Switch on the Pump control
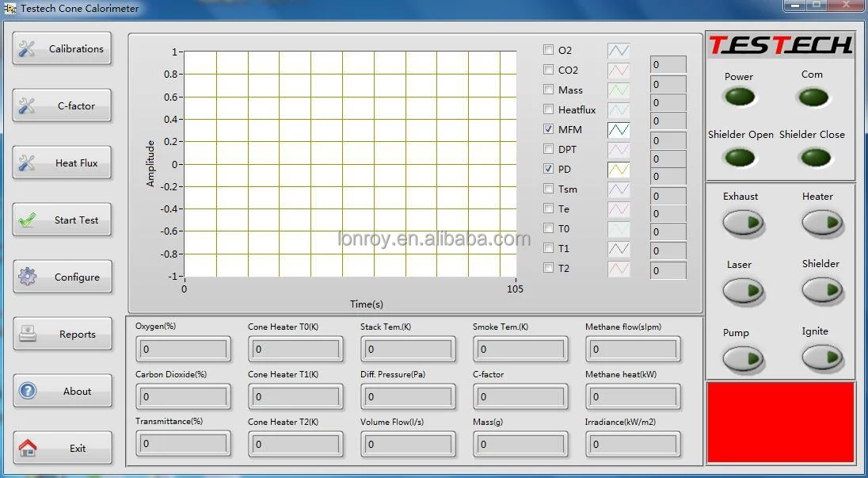The height and width of the screenshot is (478, 868). [743, 360]
